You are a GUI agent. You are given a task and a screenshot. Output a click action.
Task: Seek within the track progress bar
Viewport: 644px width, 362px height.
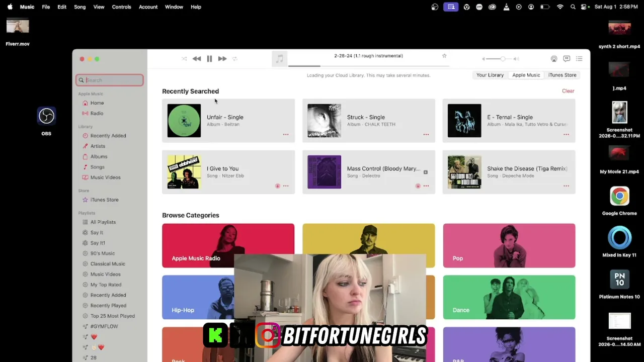click(x=368, y=66)
